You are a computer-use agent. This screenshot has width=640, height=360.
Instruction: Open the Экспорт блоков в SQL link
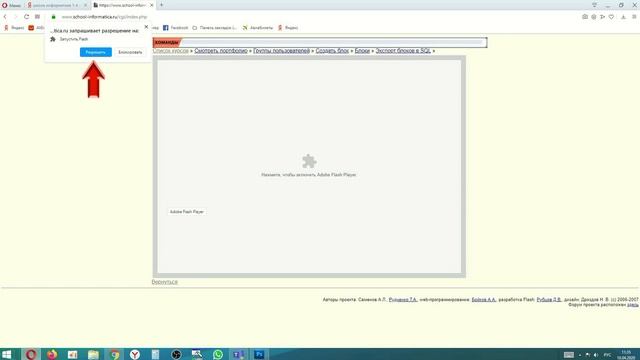tap(403, 51)
